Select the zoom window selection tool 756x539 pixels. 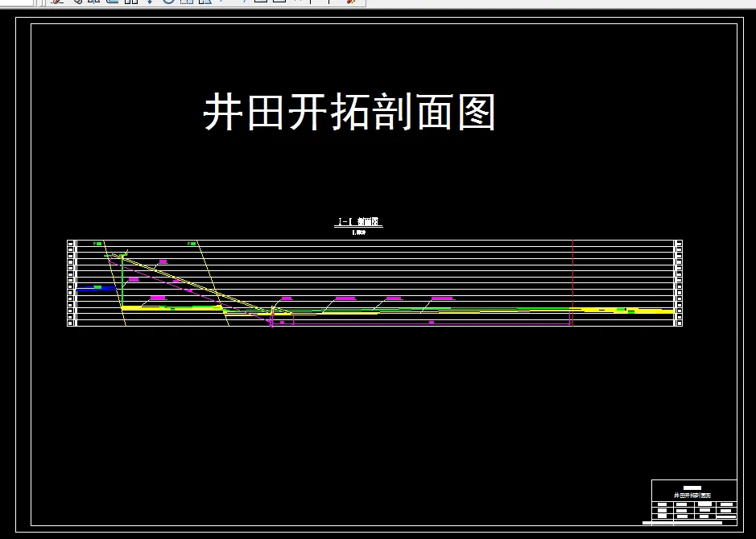click(x=204, y=4)
